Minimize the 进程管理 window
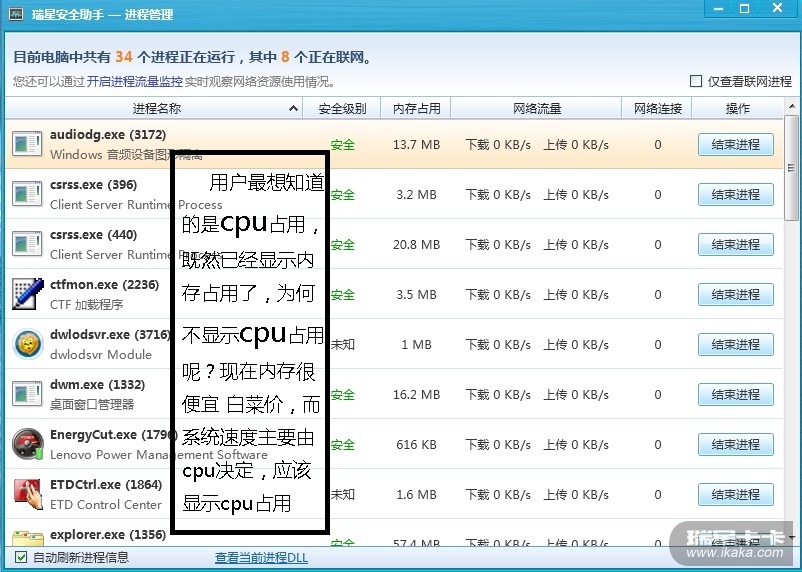This screenshot has width=802, height=572. (719, 9)
